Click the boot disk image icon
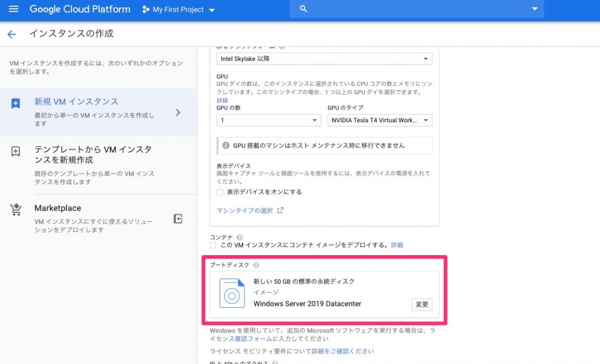 point(231,293)
